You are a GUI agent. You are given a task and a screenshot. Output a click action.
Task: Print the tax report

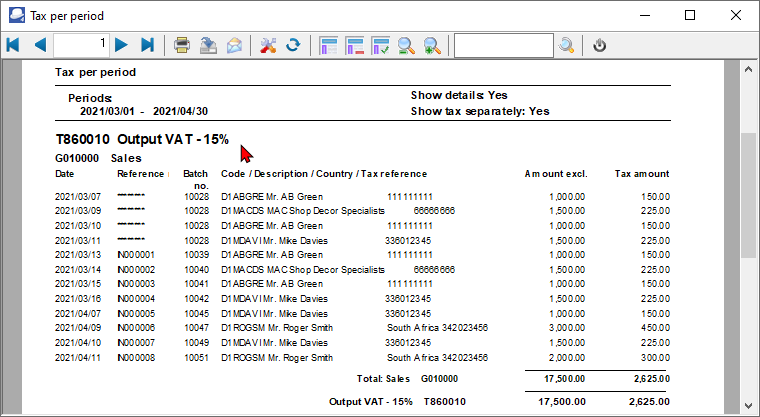coord(182,45)
